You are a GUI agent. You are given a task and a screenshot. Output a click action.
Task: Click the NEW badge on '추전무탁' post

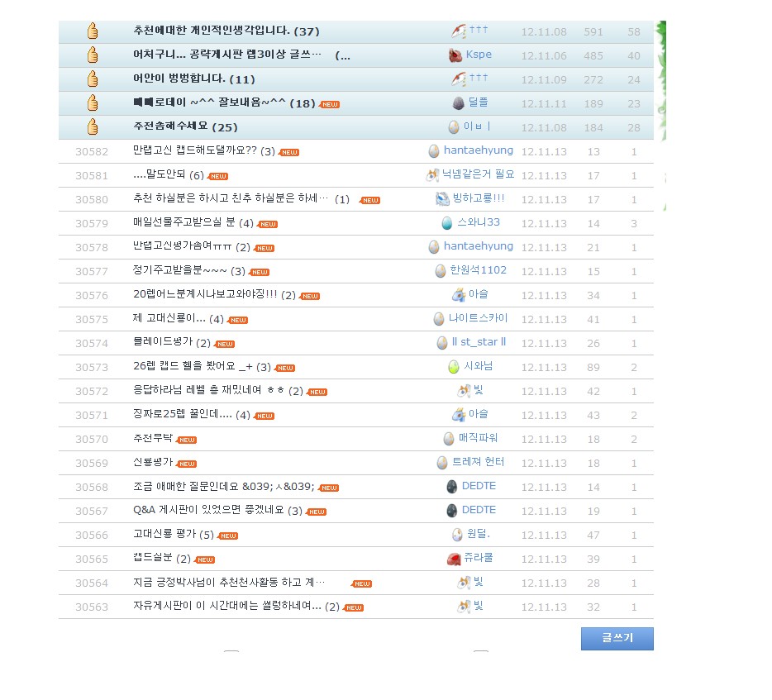187,440
